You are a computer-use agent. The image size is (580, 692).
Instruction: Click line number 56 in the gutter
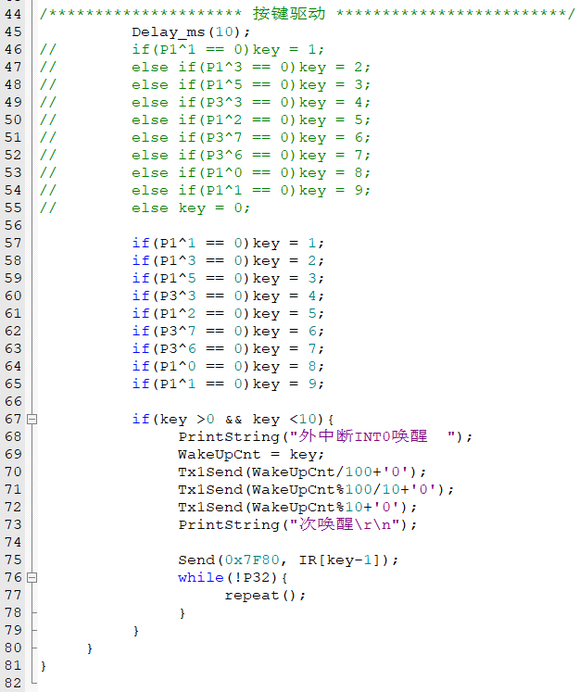[x=13, y=226]
